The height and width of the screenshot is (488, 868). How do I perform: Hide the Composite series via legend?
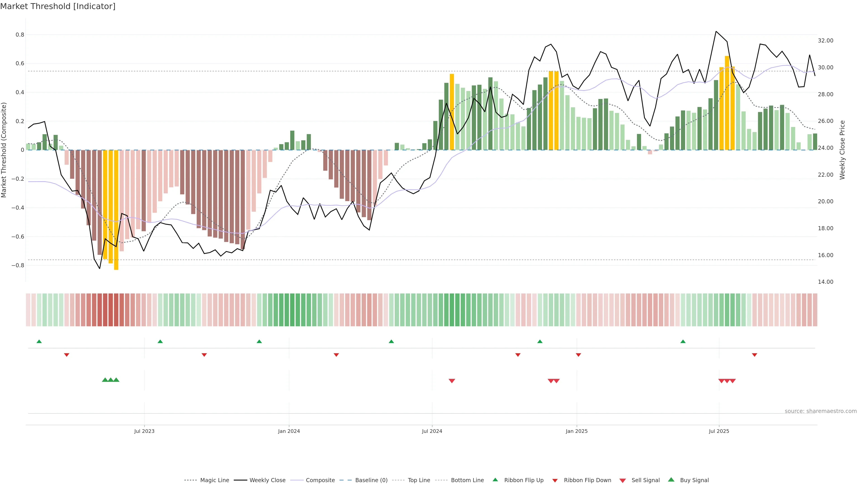(x=320, y=480)
